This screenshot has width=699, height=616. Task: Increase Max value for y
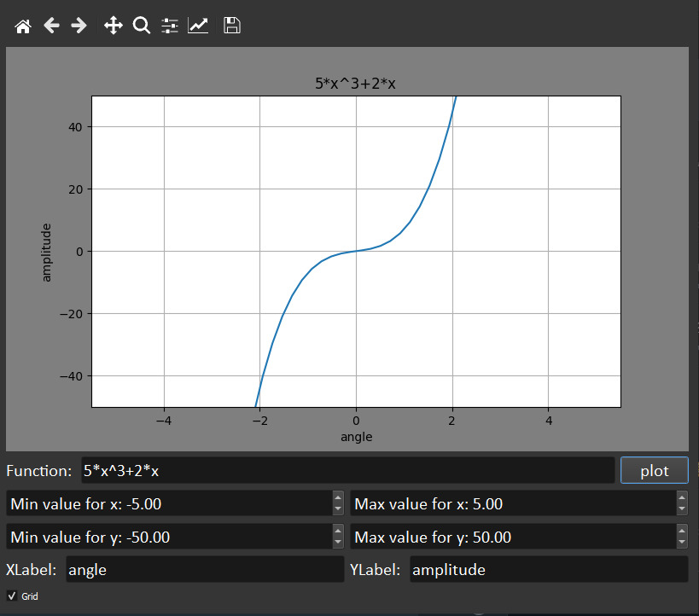pos(682,531)
